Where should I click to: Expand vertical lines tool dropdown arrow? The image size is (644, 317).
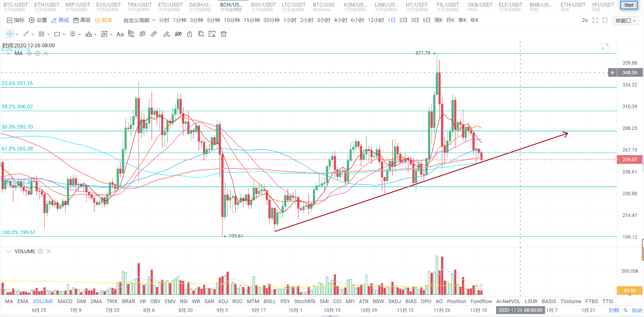(x=48, y=34)
